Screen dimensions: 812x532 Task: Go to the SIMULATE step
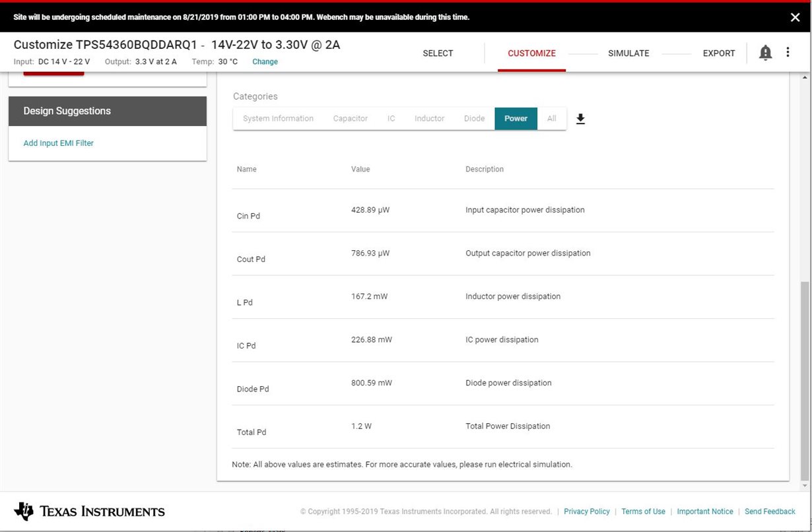click(x=628, y=53)
